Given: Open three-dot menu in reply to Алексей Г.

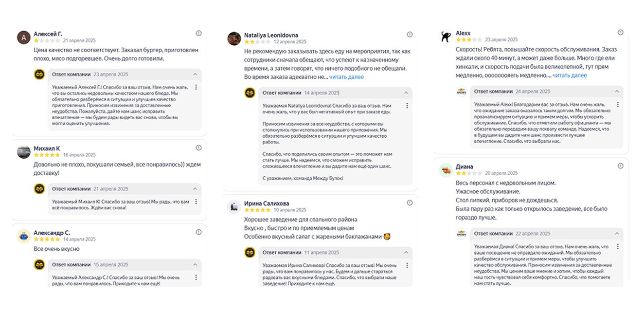Looking at the screenshot, I should [x=196, y=87].
